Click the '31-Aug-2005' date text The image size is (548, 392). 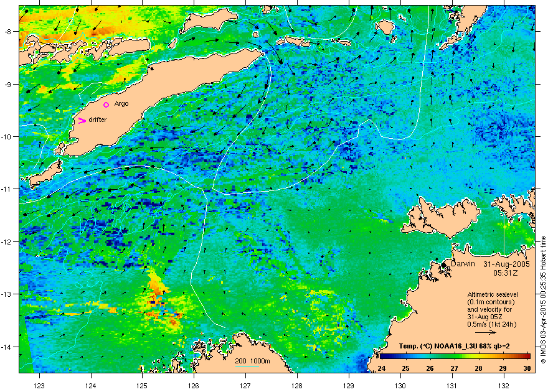point(506,264)
